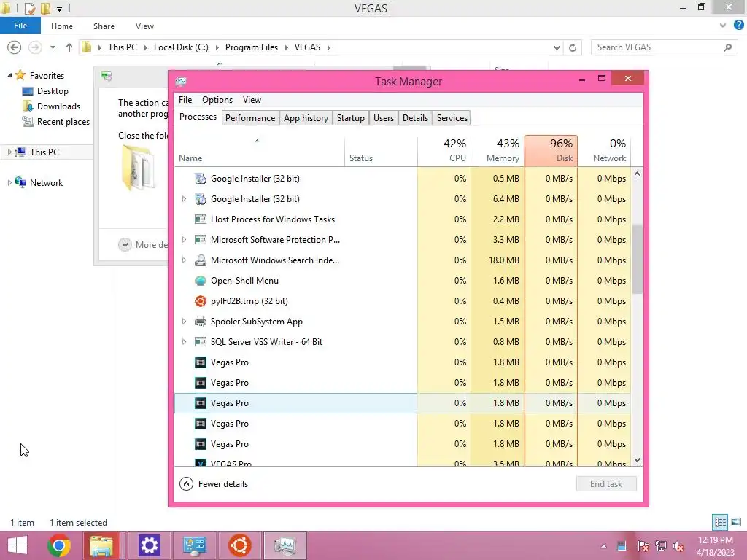Image resolution: width=747 pixels, height=560 pixels.
Task: Open Chrome from the taskbar
Action: coord(59,545)
